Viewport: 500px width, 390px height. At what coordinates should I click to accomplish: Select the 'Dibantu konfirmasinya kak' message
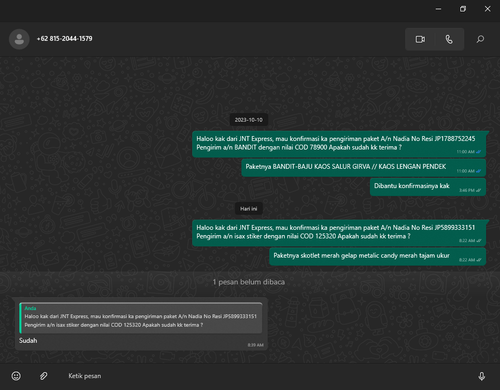point(428,187)
